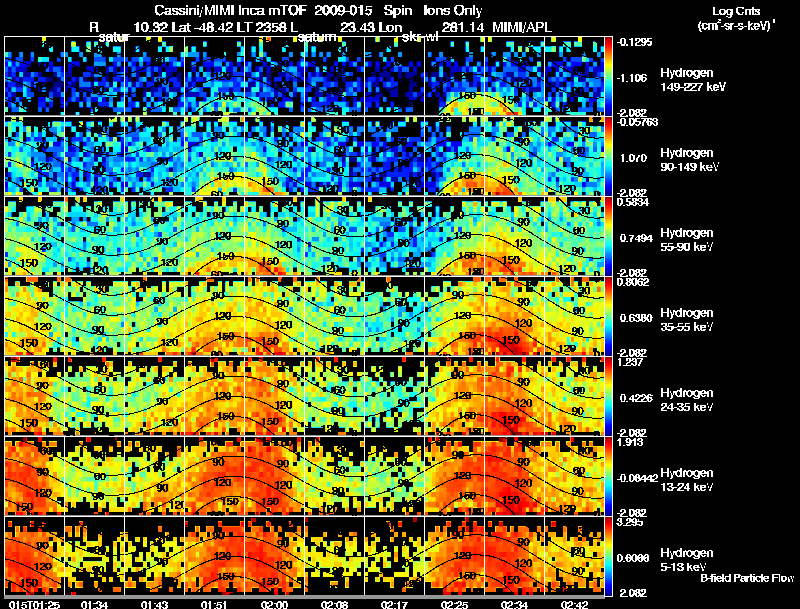Select the colorbar value '0.4226'
Viewport: 800px width, 609px height.
pyautogui.click(x=636, y=398)
